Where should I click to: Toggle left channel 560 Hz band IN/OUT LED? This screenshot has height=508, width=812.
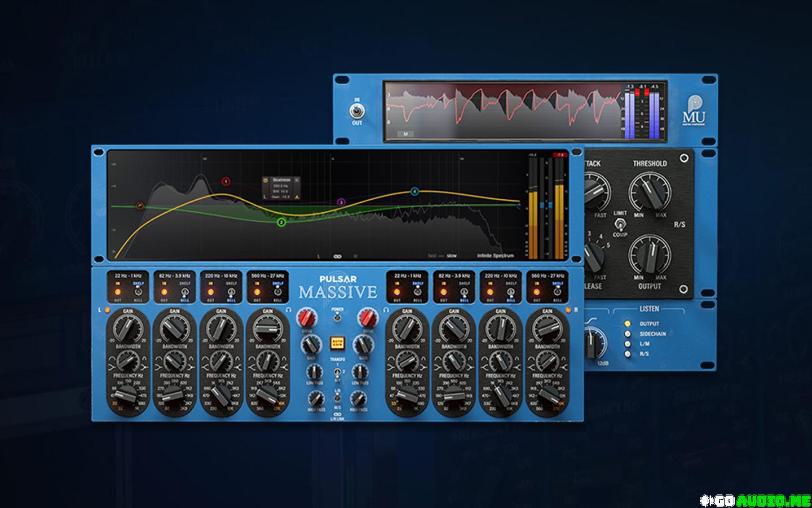(257, 292)
